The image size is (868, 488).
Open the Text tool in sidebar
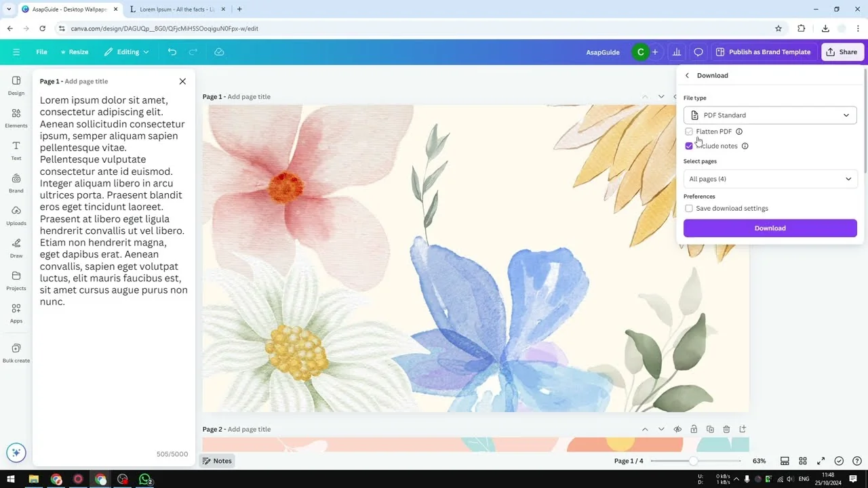click(16, 150)
